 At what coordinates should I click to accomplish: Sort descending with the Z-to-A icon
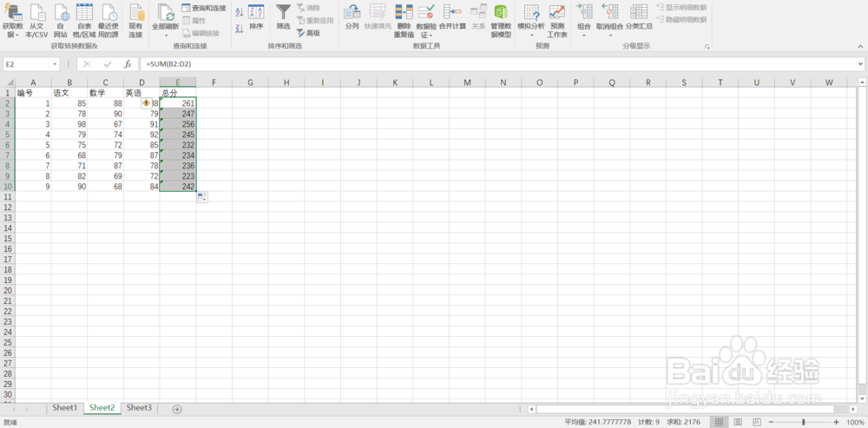tap(240, 29)
